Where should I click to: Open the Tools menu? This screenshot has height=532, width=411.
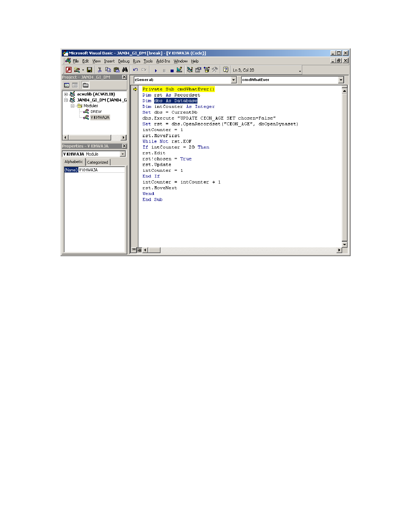tap(148, 61)
